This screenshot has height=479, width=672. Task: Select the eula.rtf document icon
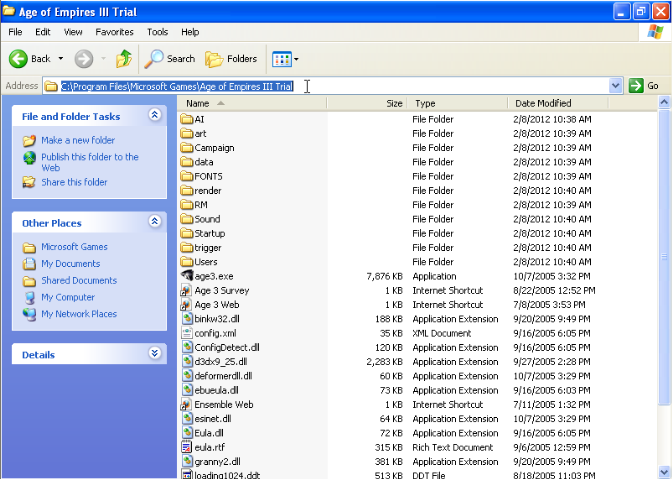tap(186, 447)
